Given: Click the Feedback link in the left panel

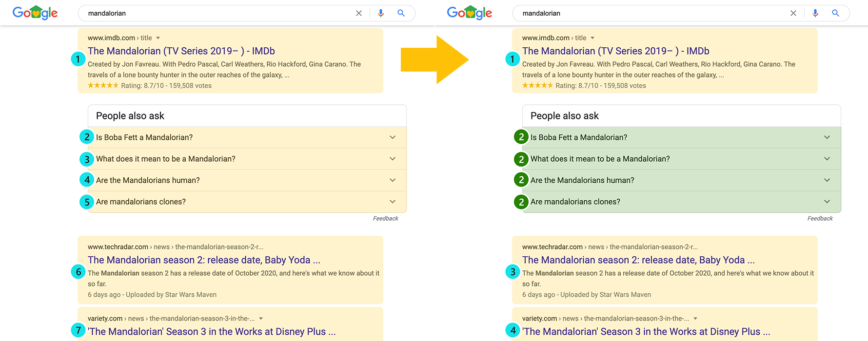Looking at the screenshot, I should point(386,219).
